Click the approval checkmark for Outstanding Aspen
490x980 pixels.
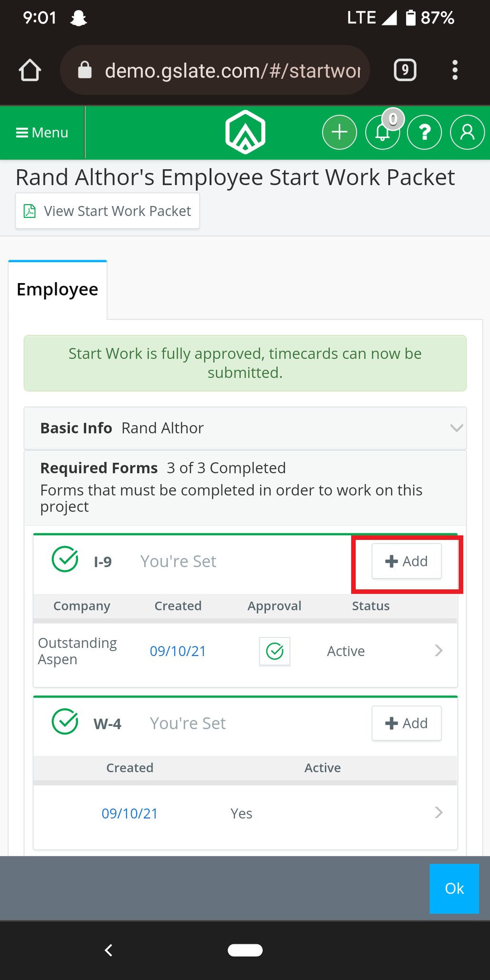pyautogui.click(x=274, y=651)
